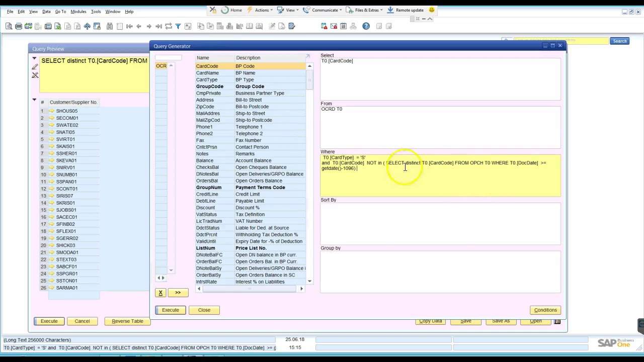This screenshot has height=362, width=644.
Task: Open the Messages/Alerts envelope toolbar icon
Action: (334, 26)
